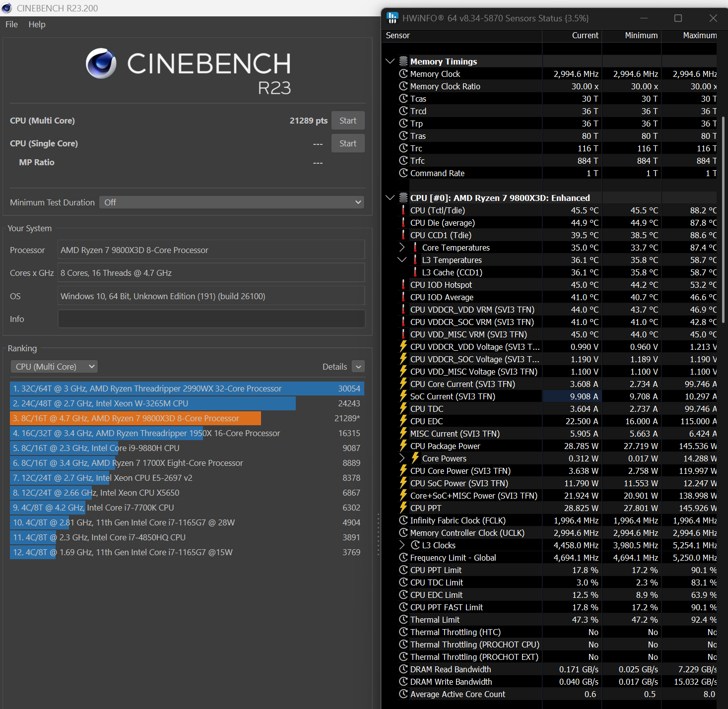Screen dimensions: 728x709
Task: Click thermometer icon beside Core Temperatures
Action: point(415,247)
